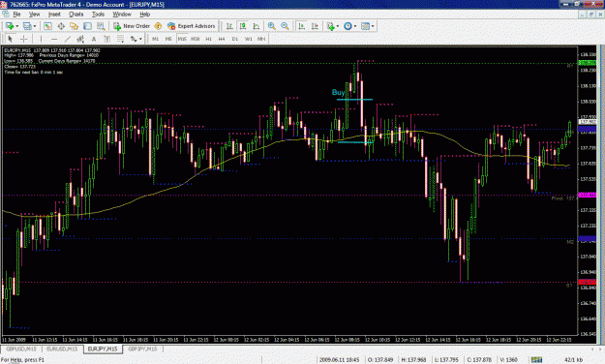Click the arrows objects icon

[x=134, y=39]
